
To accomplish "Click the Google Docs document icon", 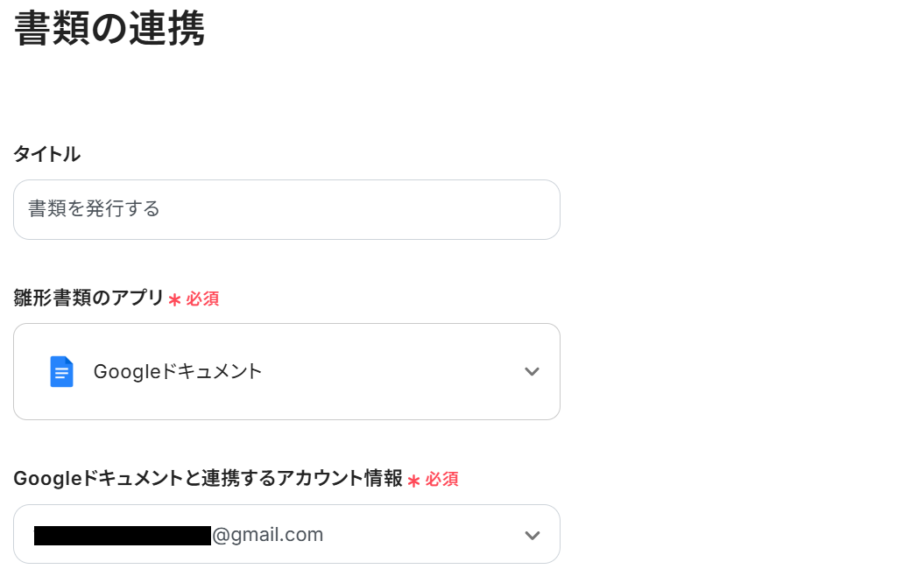I will (61, 372).
